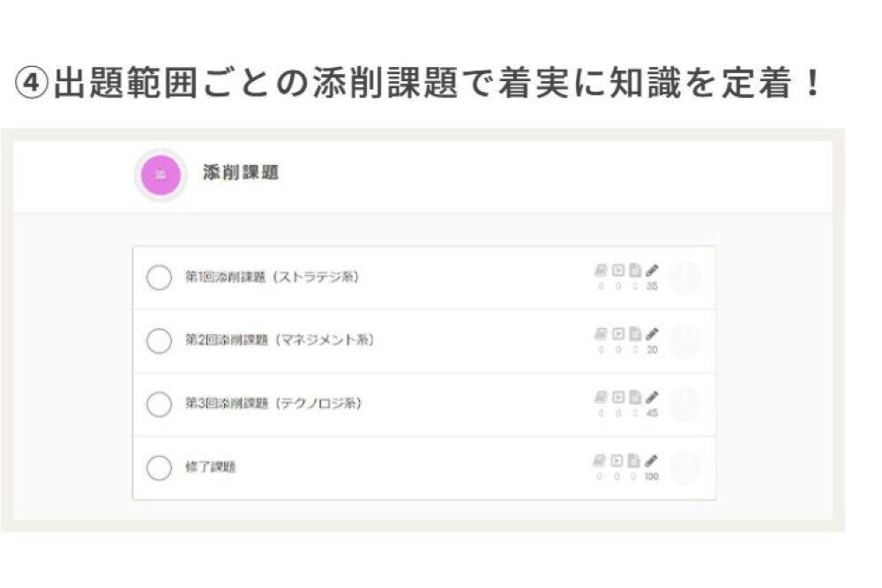Click the pencil icon for 第2回添削課題
This screenshot has height=588, width=882.
point(652,334)
